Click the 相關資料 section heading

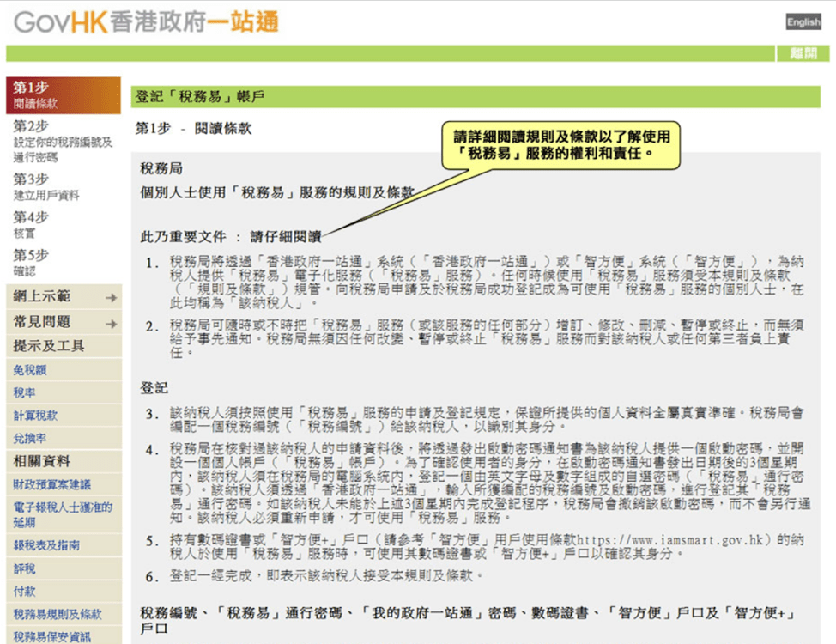pyautogui.click(x=41, y=461)
